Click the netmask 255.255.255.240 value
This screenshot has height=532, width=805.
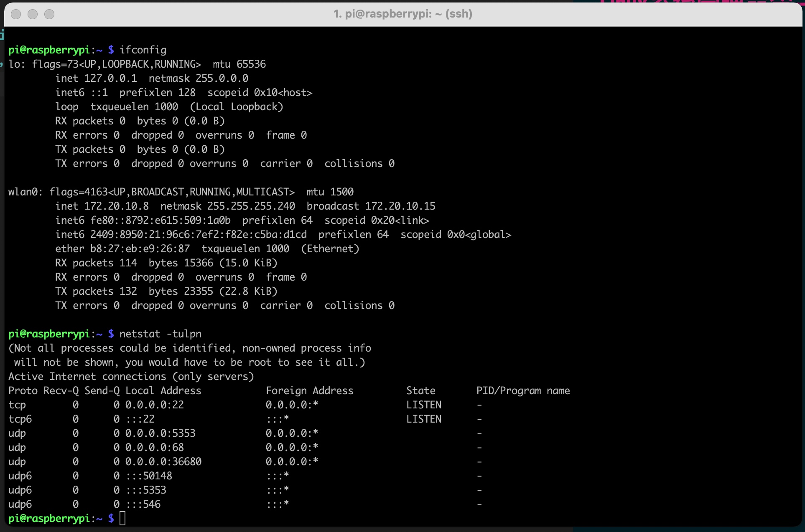251,206
